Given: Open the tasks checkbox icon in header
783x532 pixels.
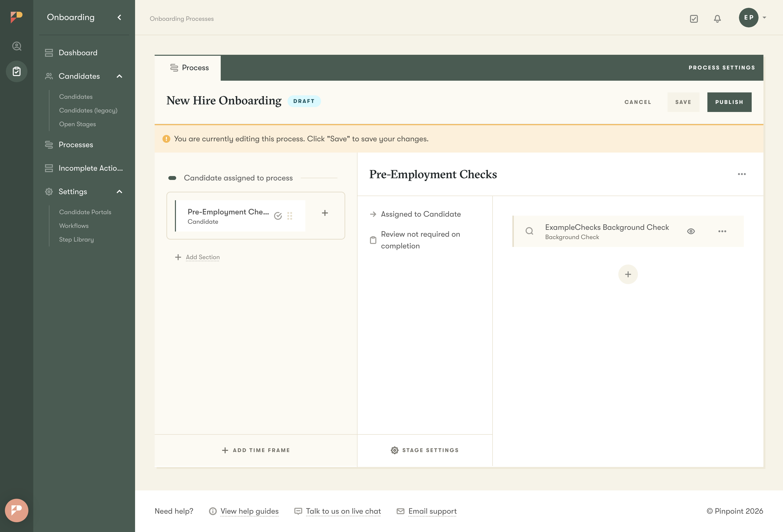Looking at the screenshot, I should click(694, 19).
